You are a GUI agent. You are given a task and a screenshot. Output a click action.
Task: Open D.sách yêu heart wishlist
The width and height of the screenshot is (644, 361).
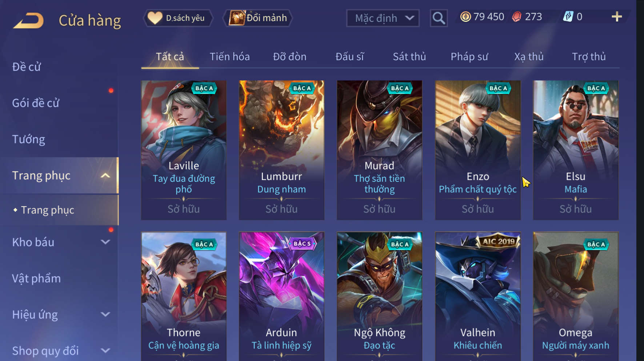[178, 18]
